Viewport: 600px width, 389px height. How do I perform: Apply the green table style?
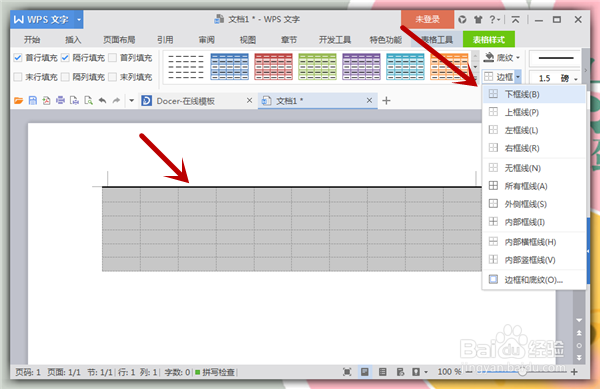(318, 67)
